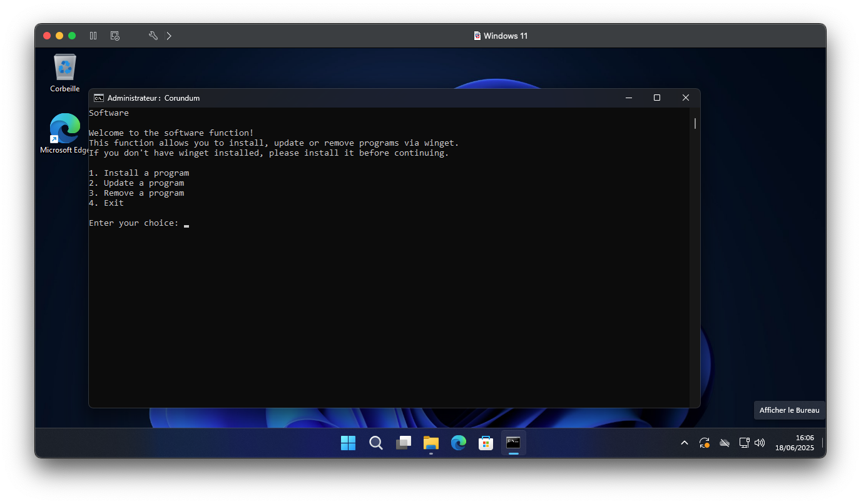
Task: Click the Corundum console title bar icon
Action: 99,98
